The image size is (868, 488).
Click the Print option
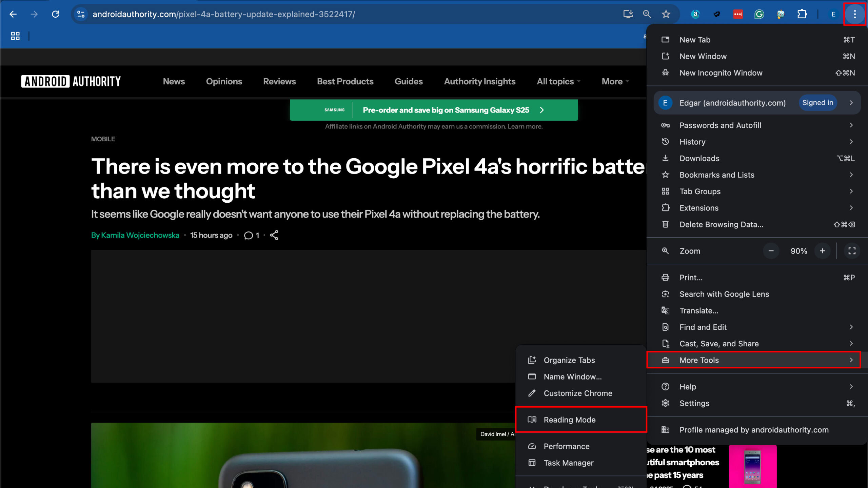(x=691, y=277)
